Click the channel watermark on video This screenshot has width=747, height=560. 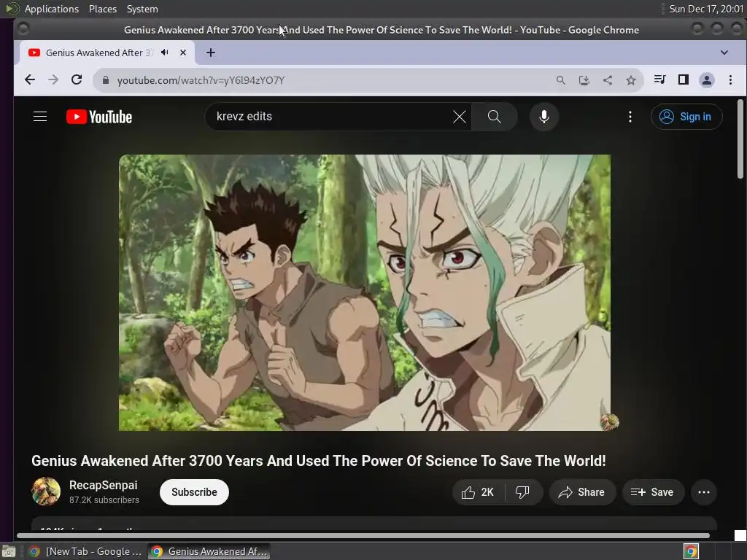pyautogui.click(x=609, y=421)
